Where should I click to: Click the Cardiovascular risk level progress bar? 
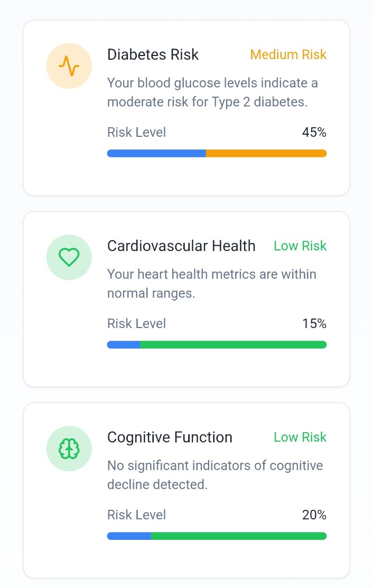[x=217, y=344]
